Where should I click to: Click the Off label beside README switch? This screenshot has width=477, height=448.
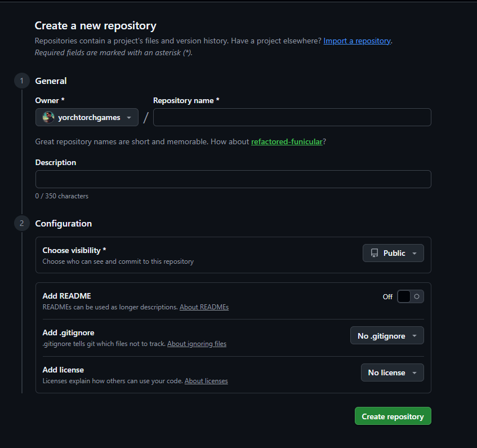387,297
